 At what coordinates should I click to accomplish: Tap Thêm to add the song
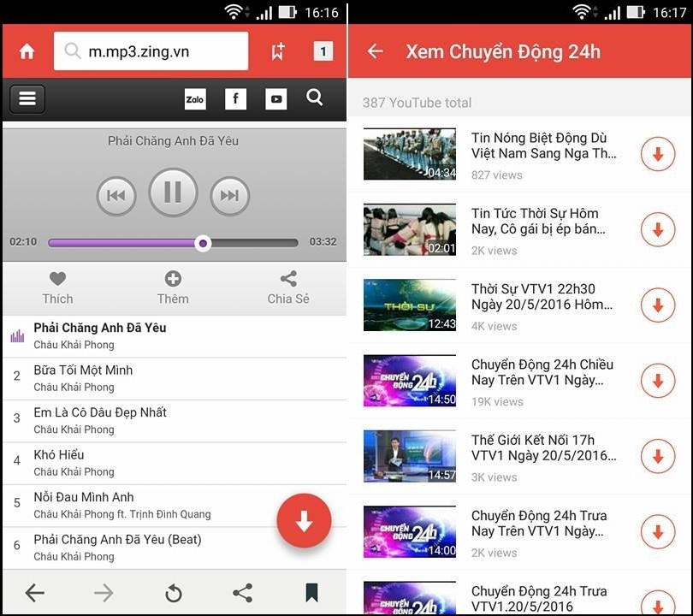173,287
